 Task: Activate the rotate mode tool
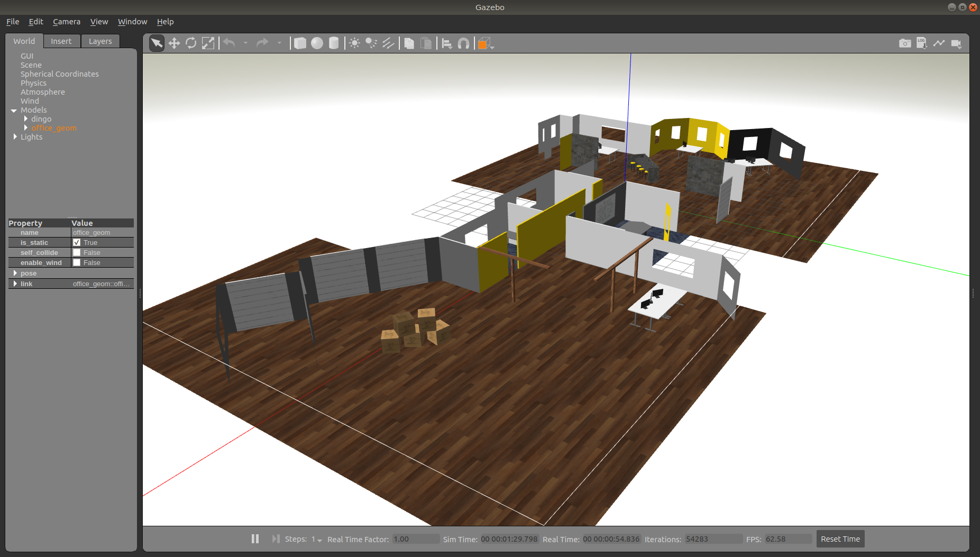pyautogui.click(x=191, y=43)
